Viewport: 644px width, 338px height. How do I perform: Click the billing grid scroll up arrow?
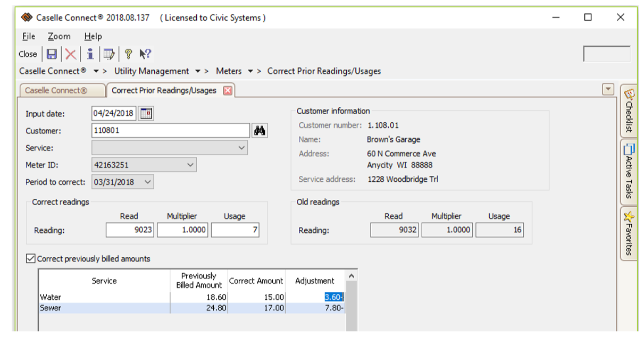pyautogui.click(x=351, y=276)
